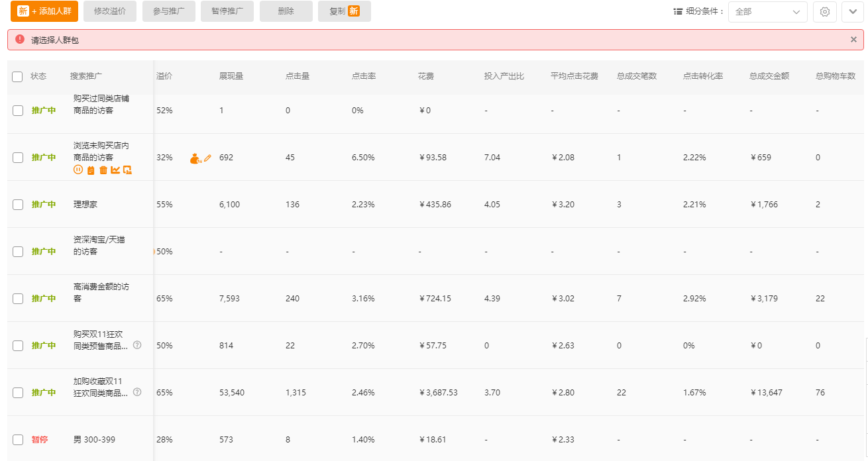Click the 6.50% click-through rate value

[x=363, y=158]
